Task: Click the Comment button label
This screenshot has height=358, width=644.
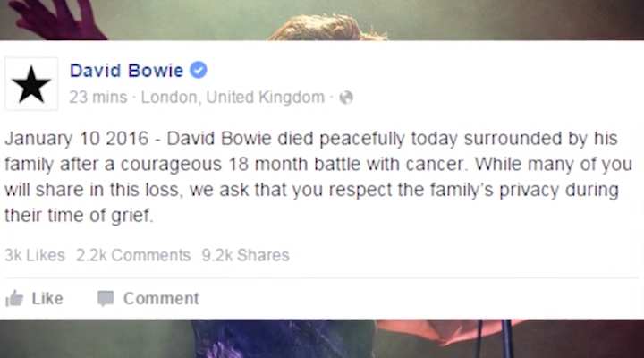Action: (x=161, y=298)
